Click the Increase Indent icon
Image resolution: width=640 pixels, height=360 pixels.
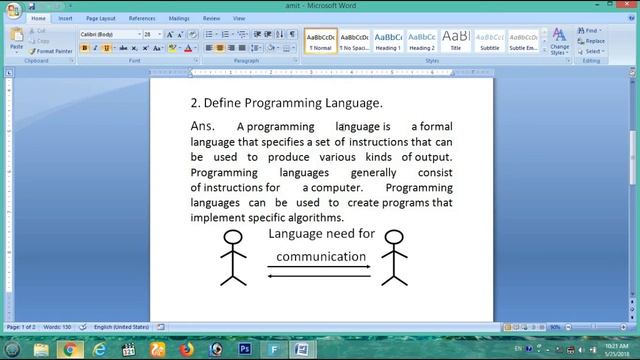click(268, 34)
